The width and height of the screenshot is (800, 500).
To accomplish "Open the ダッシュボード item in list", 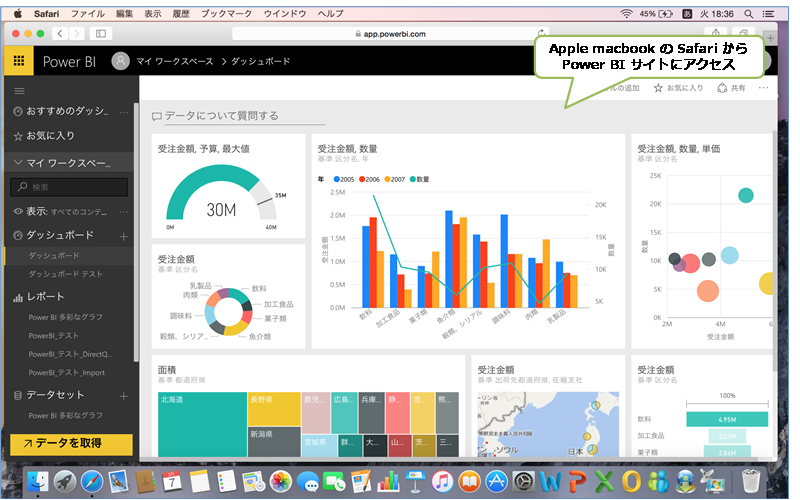I will pos(54,256).
